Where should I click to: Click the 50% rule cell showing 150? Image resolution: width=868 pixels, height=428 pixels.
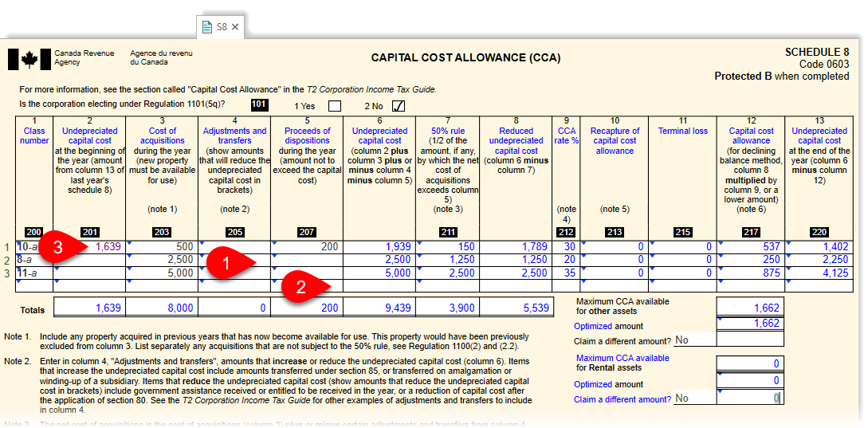click(x=448, y=247)
